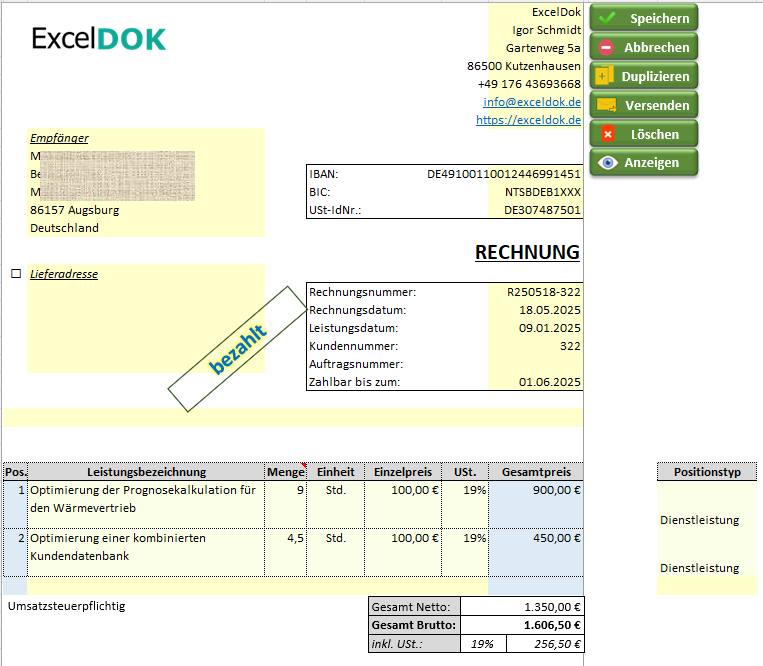Duplicate the invoice via Duplizieren label
The width and height of the screenshot is (763, 666).
[x=655, y=76]
